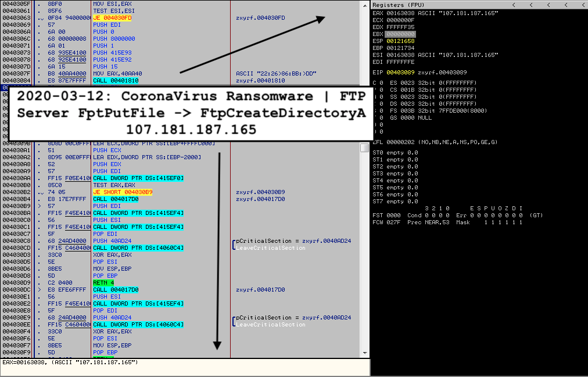Screen dimensions: 588x377
Task: Select the PUSH 415E92 instruction
Action: 112,60
